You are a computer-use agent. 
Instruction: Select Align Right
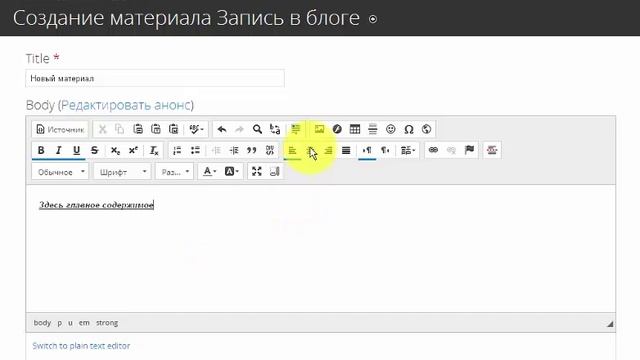pyautogui.click(x=328, y=150)
